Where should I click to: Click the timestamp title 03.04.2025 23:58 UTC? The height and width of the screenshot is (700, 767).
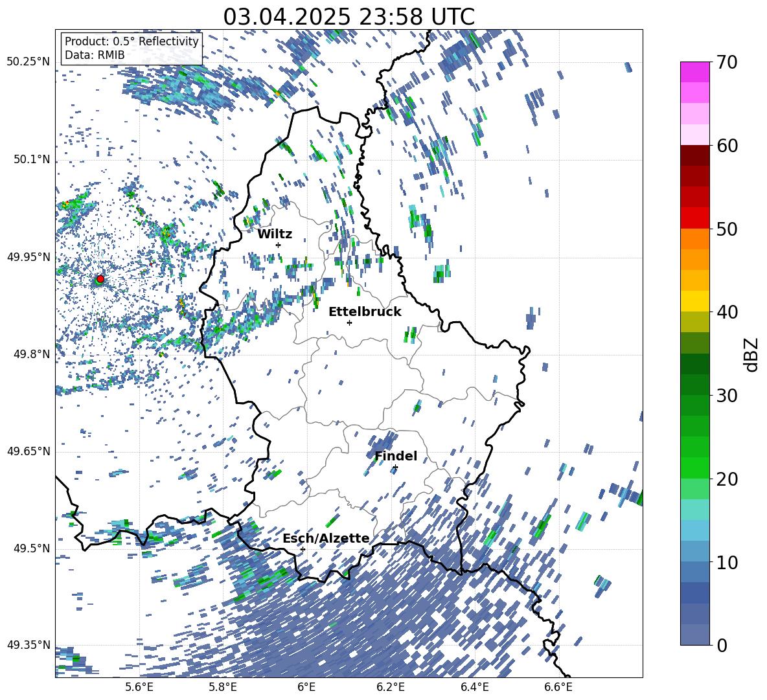click(x=349, y=17)
